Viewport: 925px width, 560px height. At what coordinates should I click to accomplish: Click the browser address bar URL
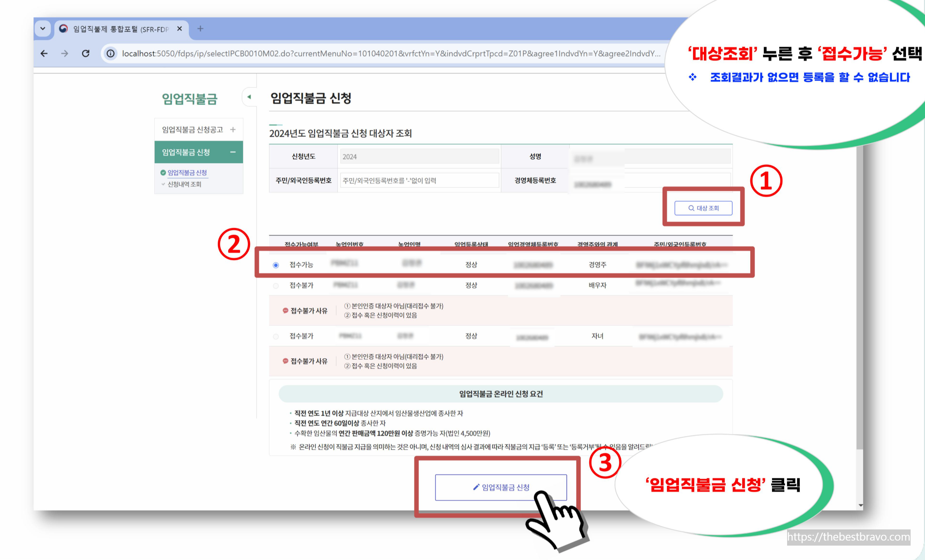(x=390, y=53)
